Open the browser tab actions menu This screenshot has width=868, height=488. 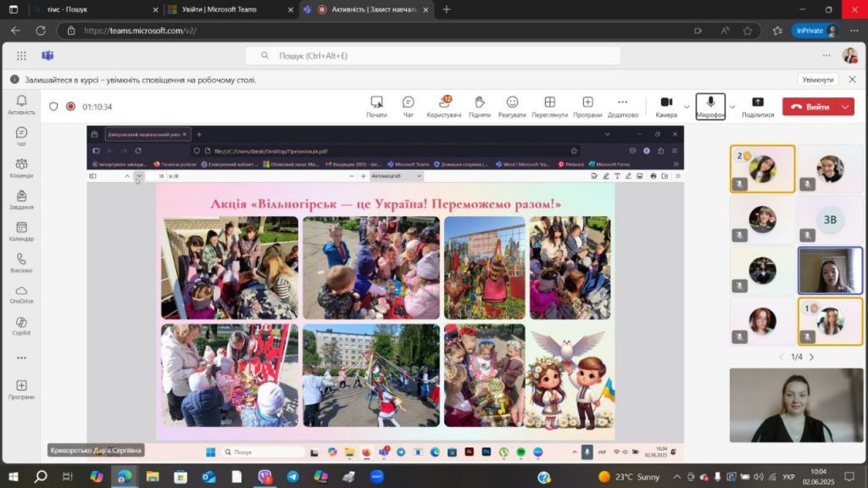[14, 9]
